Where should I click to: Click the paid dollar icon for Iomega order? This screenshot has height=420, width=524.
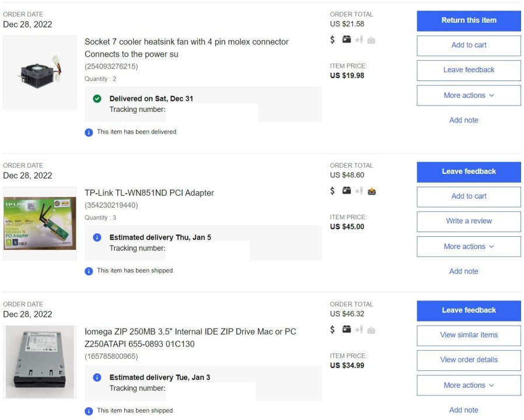click(333, 330)
